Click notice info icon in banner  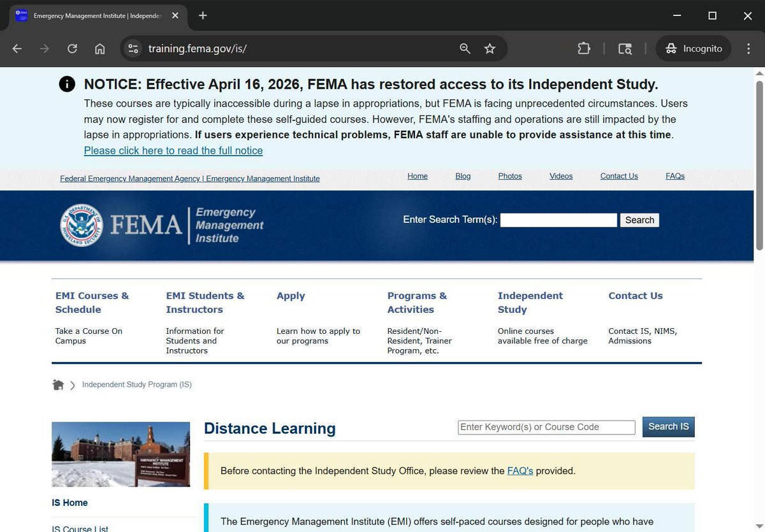pyautogui.click(x=67, y=84)
